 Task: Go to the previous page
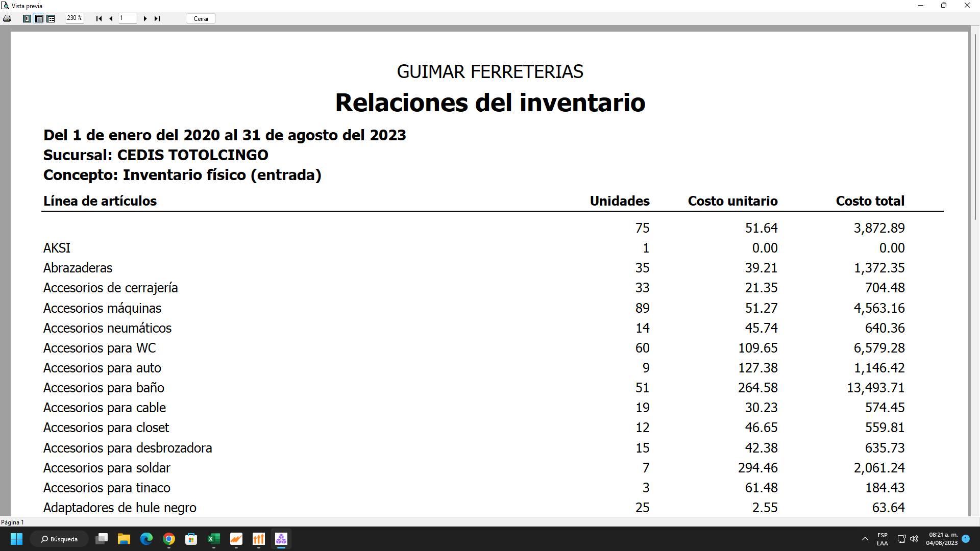[x=111, y=18]
